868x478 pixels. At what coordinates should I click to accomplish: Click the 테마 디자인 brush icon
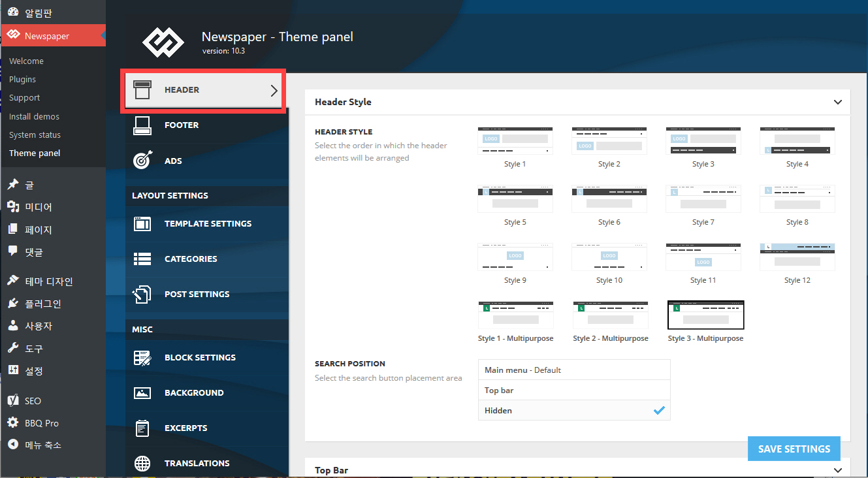click(13, 281)
